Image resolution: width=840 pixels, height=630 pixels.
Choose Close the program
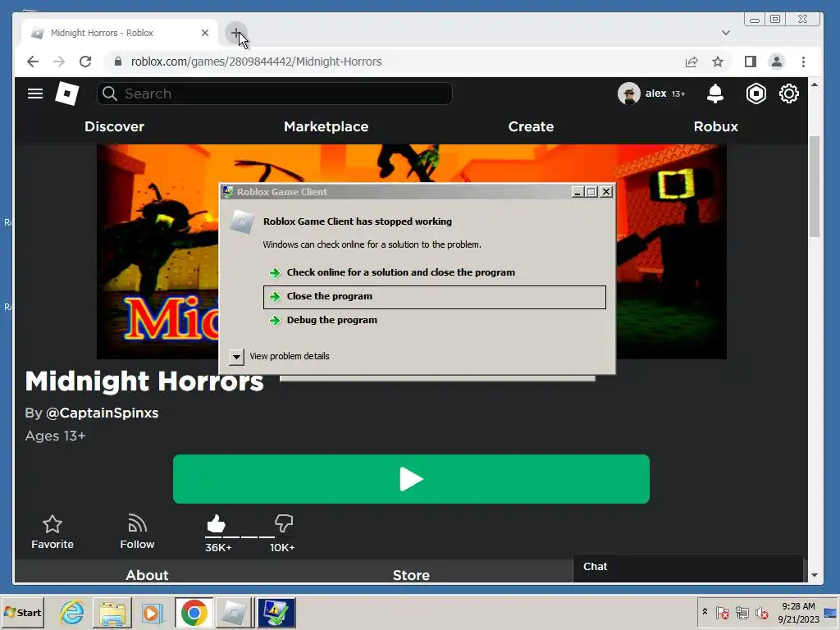pyautogui.click(x=435, y=297)
